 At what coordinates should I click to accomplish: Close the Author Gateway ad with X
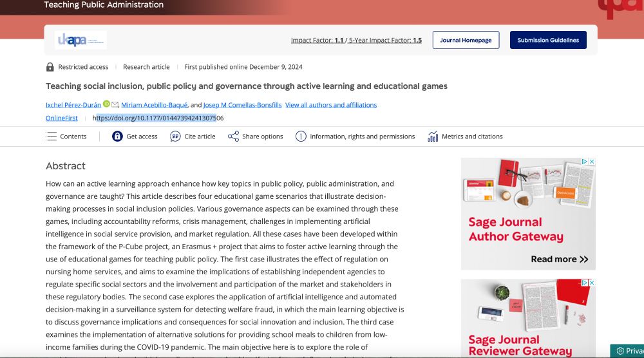coord(592,162)
